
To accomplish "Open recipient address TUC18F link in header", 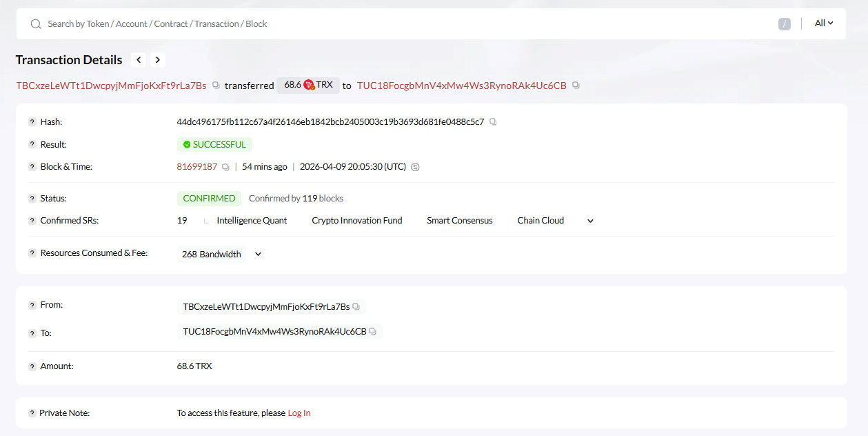I will (461, 86).
